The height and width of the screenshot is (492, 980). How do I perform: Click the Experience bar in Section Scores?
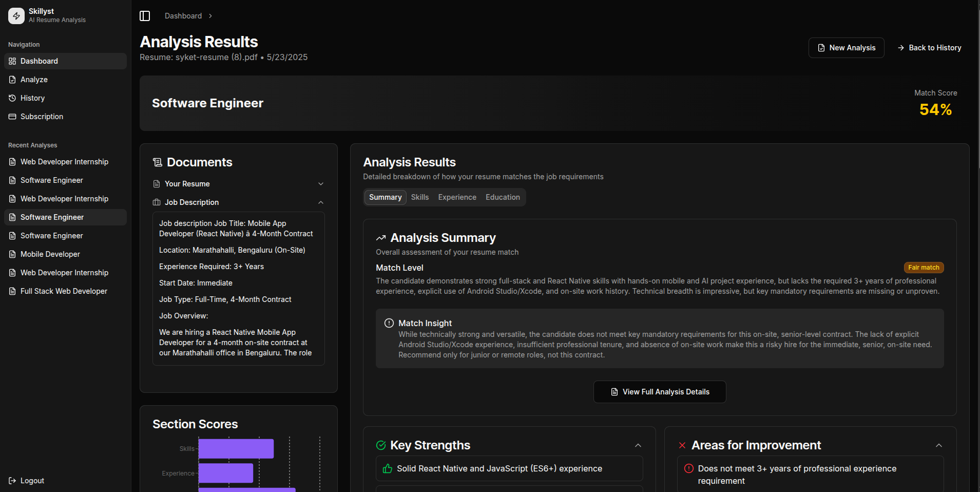tap(226, 473)
